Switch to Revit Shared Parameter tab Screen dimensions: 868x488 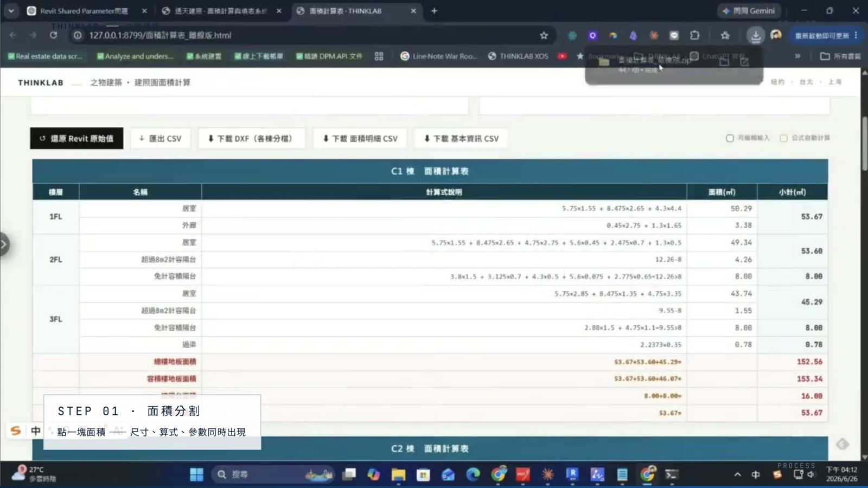84,11
